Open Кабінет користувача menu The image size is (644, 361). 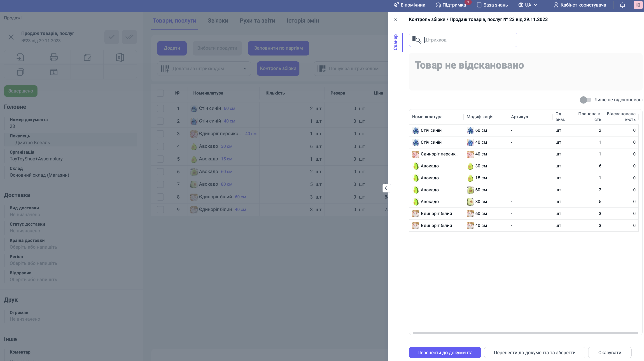point(580,5)
